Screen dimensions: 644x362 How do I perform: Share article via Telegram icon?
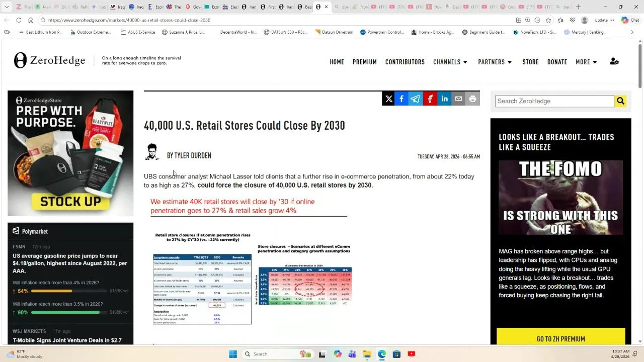pyautogui.click(x=415, y=99)
